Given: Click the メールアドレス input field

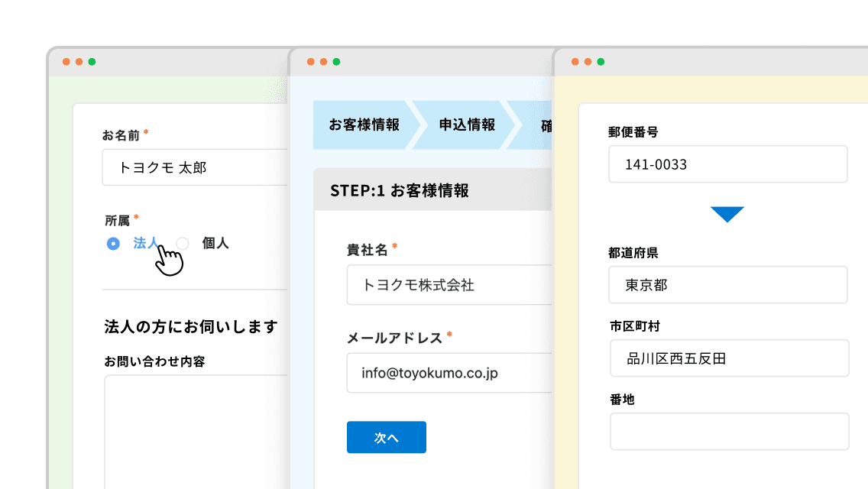Looking at the screenshot, I should click(449, 373).
